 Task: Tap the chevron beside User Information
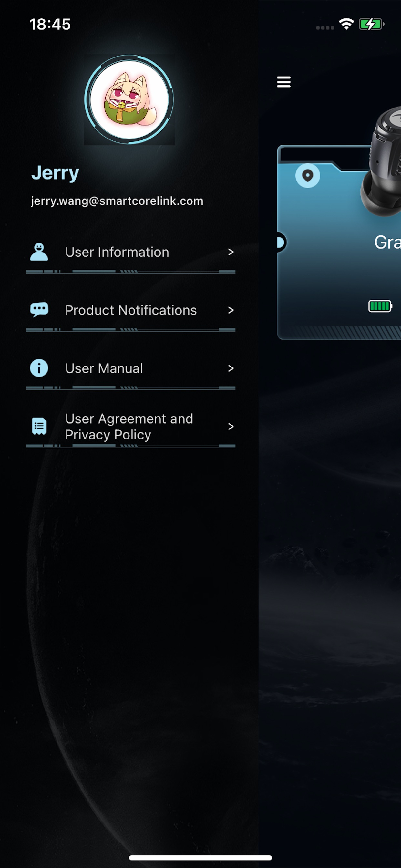pyautogui.click(x=231, y=252)
